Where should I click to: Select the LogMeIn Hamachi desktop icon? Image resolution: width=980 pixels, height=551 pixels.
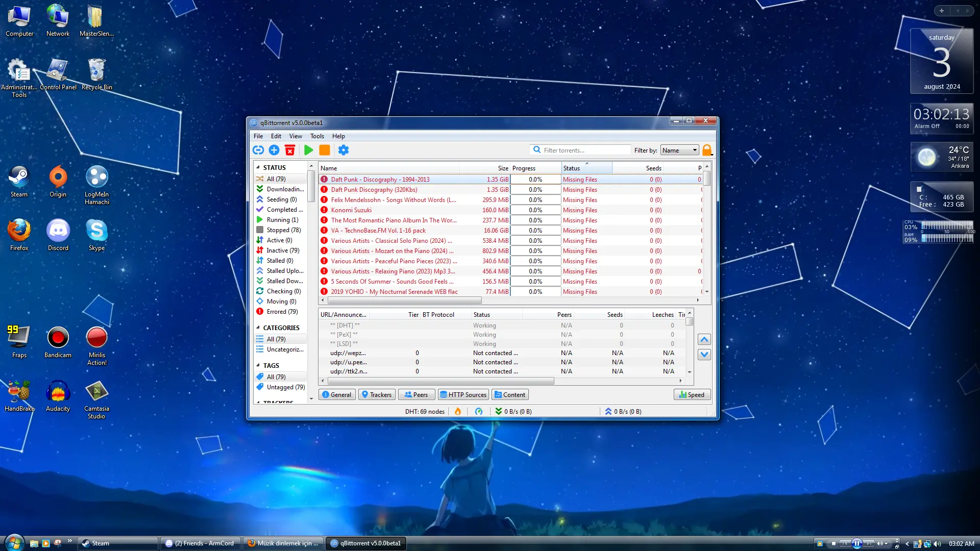pos(96,185)
